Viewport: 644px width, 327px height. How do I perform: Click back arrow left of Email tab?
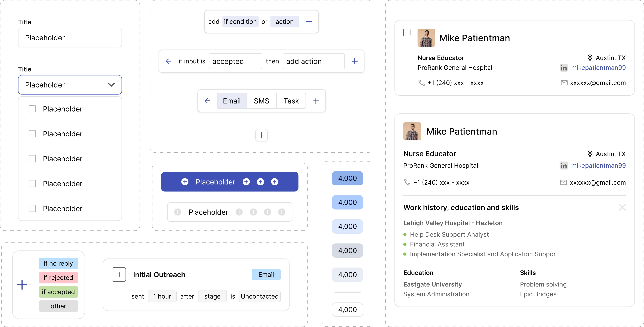[207, 101]
